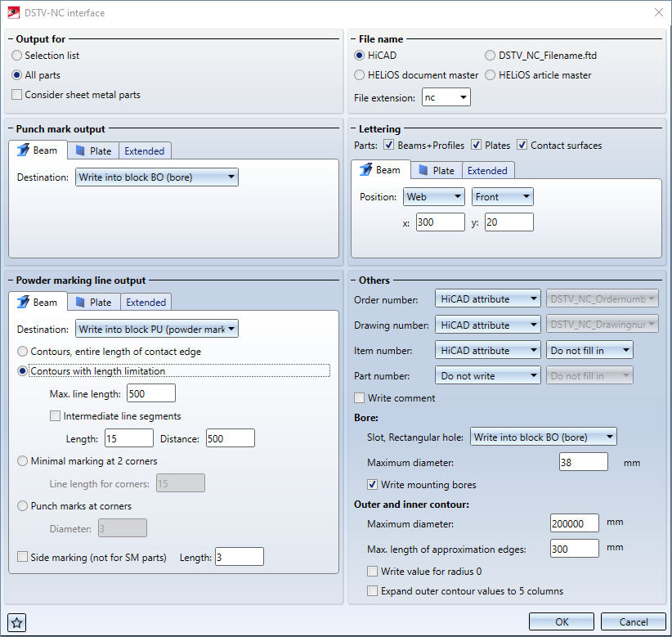
Task: Enable Expand outer contour values checkbox
Action: tap(373, 590)
